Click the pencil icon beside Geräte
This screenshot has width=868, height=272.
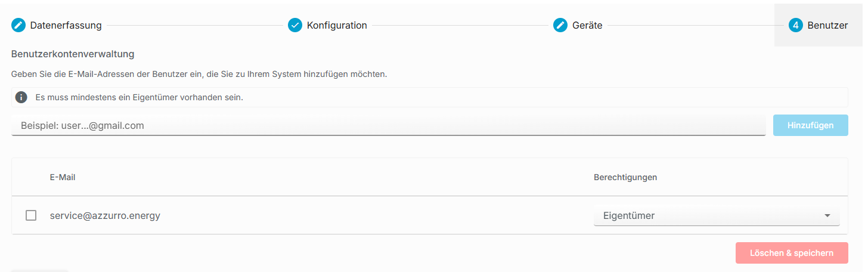(560, 25)
